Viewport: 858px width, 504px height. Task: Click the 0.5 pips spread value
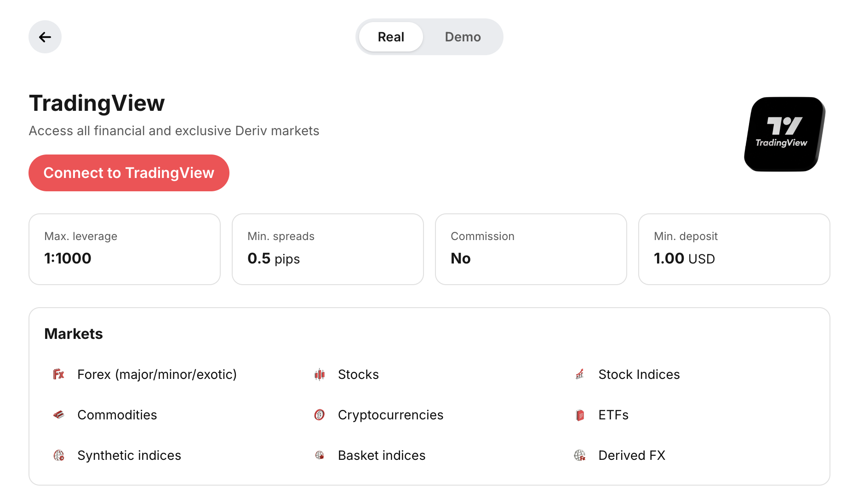(x=274, y=259)
